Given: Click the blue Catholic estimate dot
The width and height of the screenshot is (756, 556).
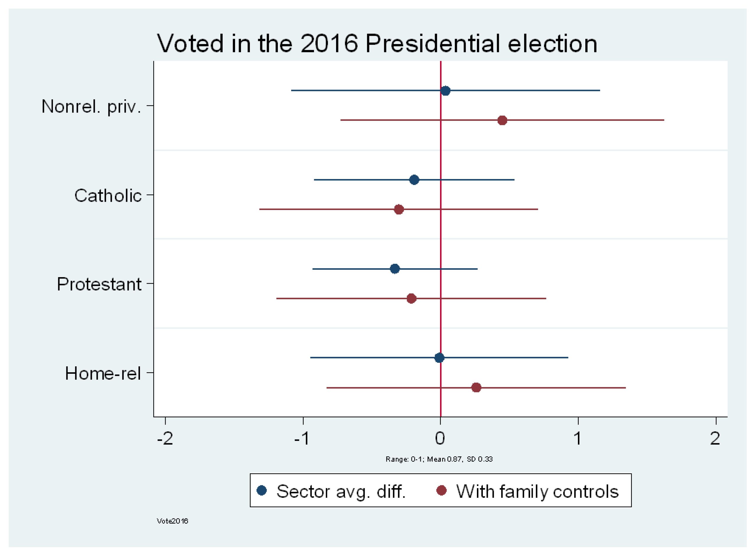Looking at the screenshot, I should click(414, 180).
